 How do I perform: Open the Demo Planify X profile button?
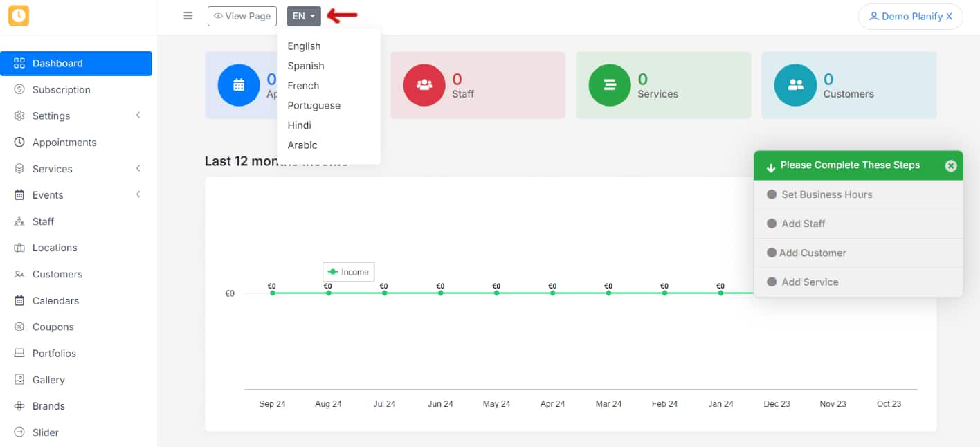[x=910, y=17]
